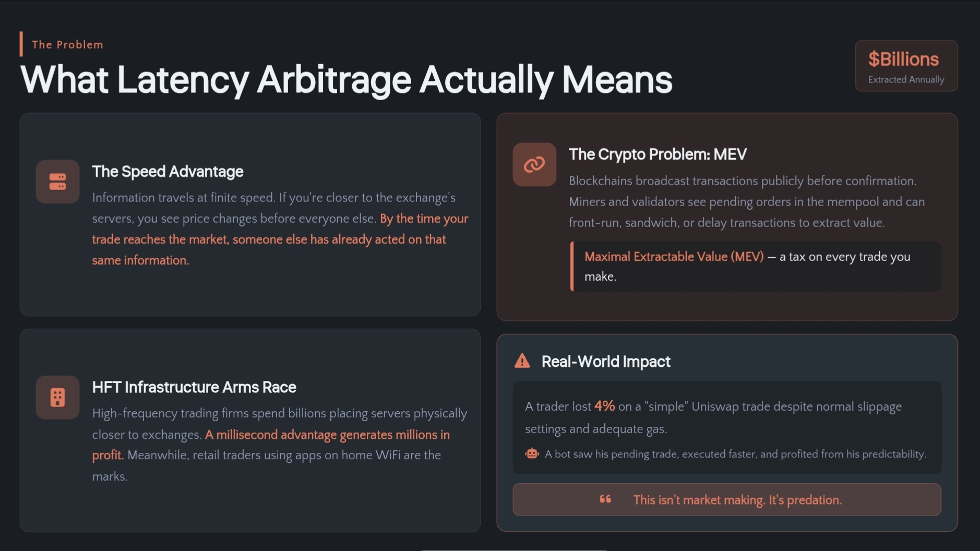
Task: Select The Problem section label
Action: pos(67,44)
